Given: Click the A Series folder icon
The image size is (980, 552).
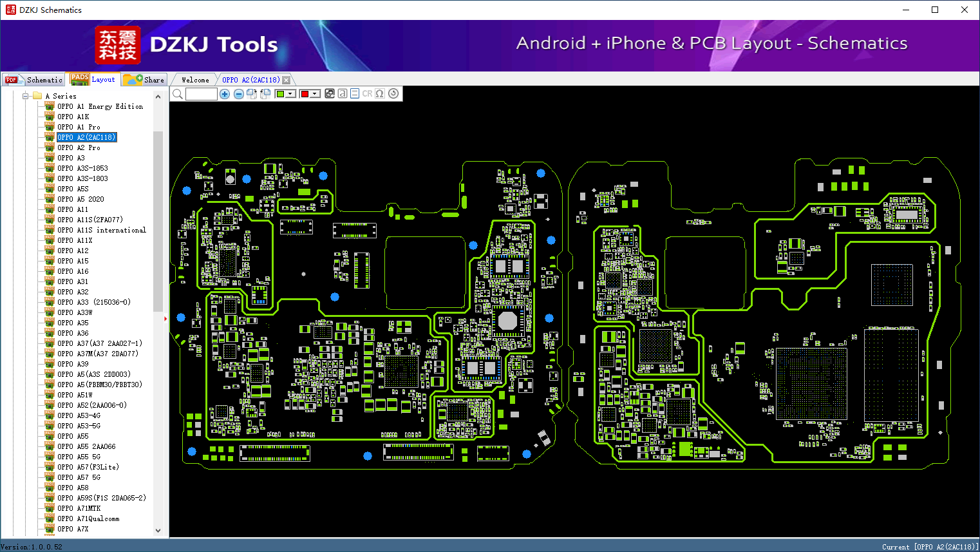Looking at the screenshot, I should click(37, 96).
